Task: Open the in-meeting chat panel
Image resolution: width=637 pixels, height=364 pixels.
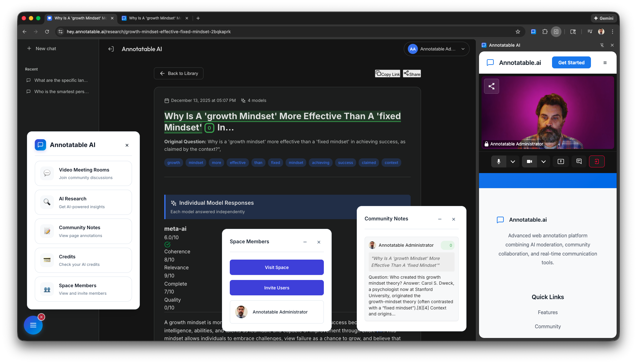Action: point(579,161)
